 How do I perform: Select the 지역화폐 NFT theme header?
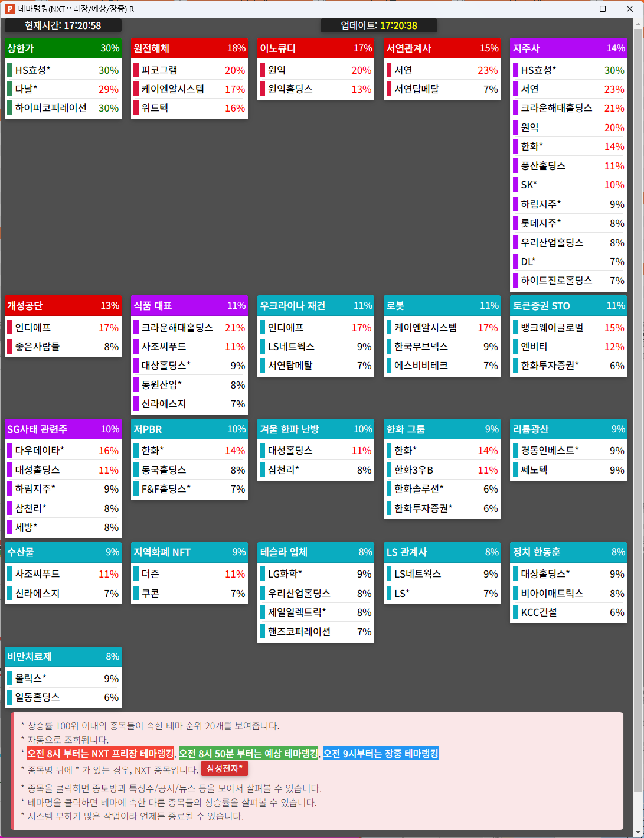[x=189, y=552]
